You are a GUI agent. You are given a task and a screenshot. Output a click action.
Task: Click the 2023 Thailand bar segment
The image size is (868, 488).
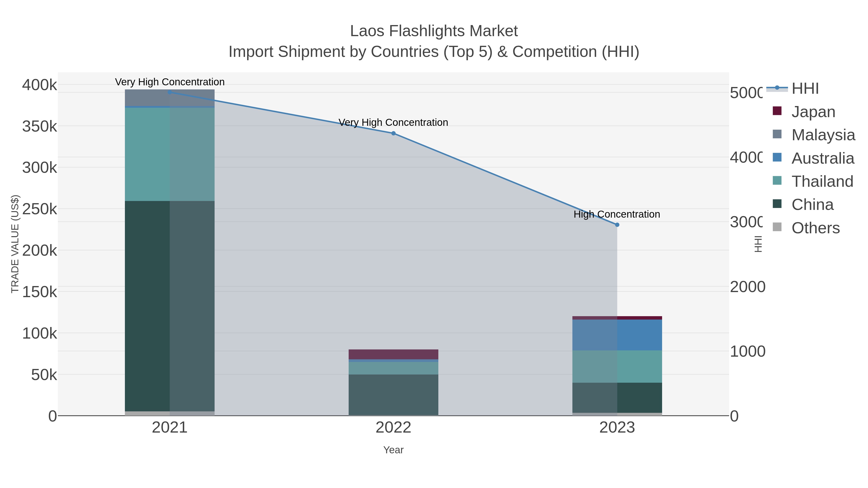pyautogui.click(x=617, y=366)
